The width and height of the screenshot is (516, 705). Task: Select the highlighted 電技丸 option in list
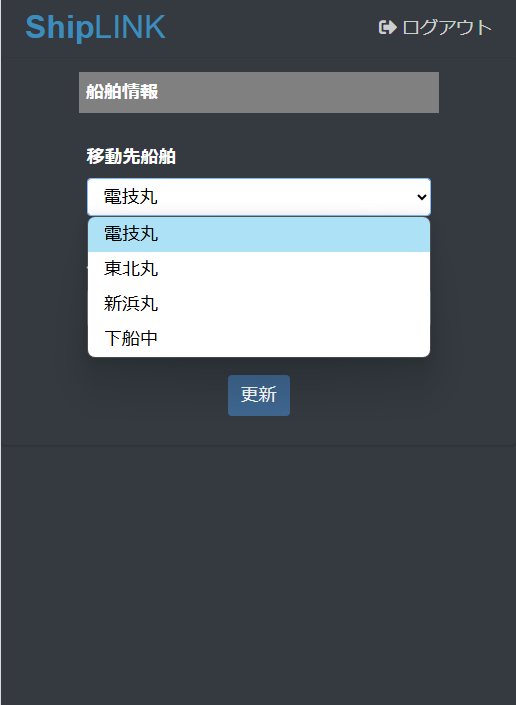[259, 234]
